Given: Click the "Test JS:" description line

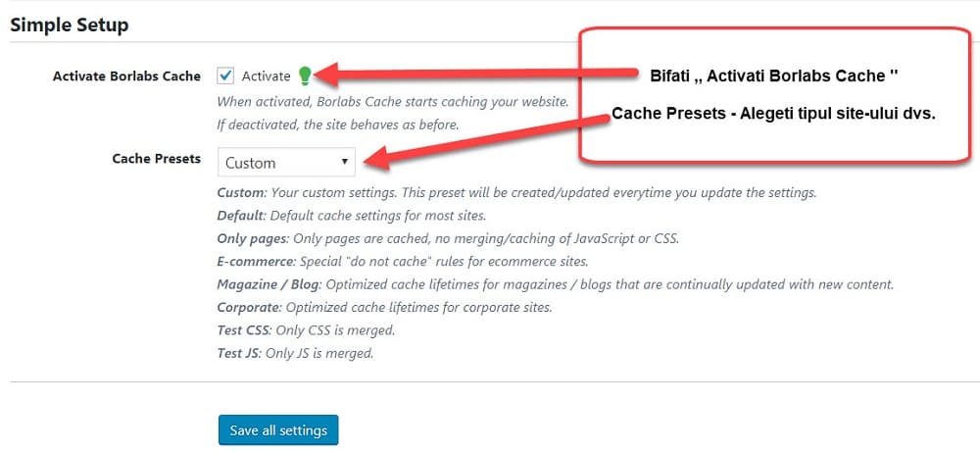Looking at the screenshot, I should [x=295, y=353].
